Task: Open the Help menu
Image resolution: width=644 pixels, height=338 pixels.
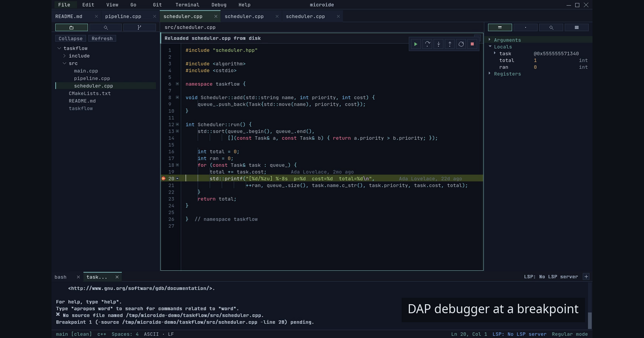Action: point(244,5)
